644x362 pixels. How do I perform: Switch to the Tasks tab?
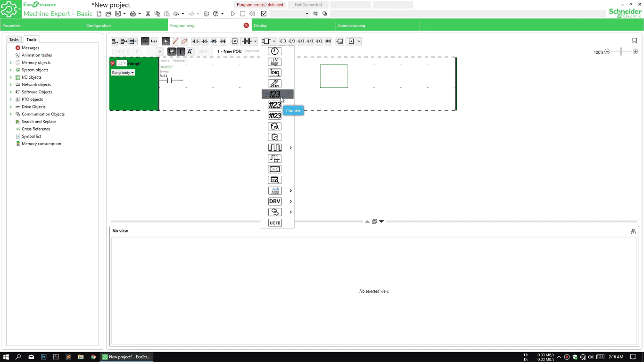click(14, 40)
